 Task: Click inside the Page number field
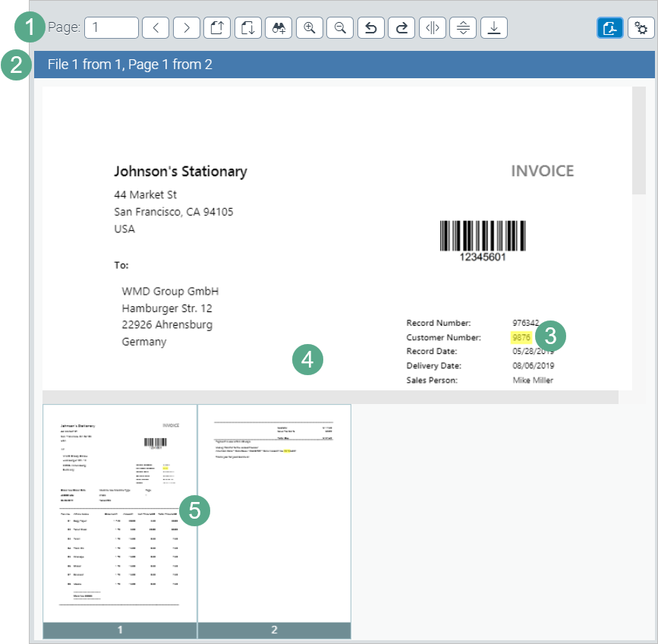[x=111, y=27]
